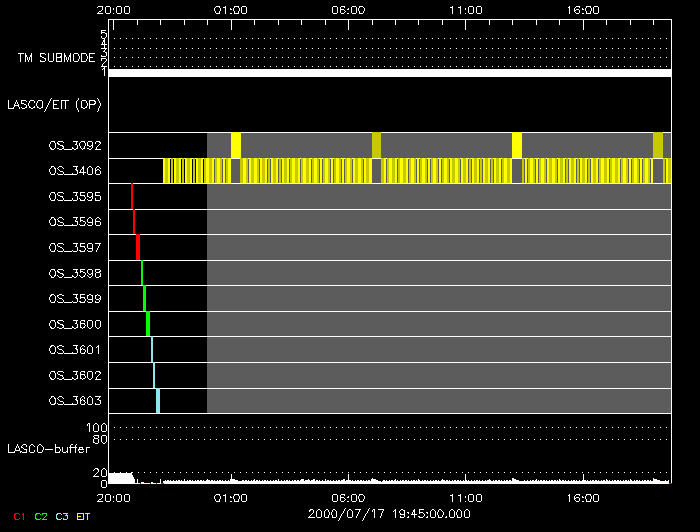Select the LASCO/EIT (DP) row label
Screen dimensions: 700x532
[54, 104]
